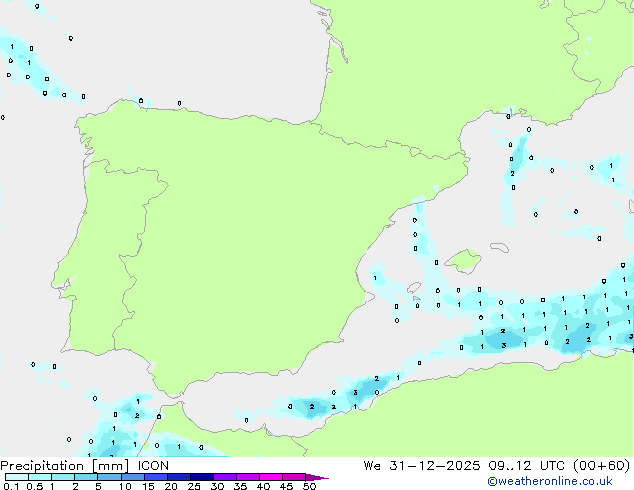
Task: Click the '0.5' legend label
Action: pyautogui.click(x=34, y=486)
